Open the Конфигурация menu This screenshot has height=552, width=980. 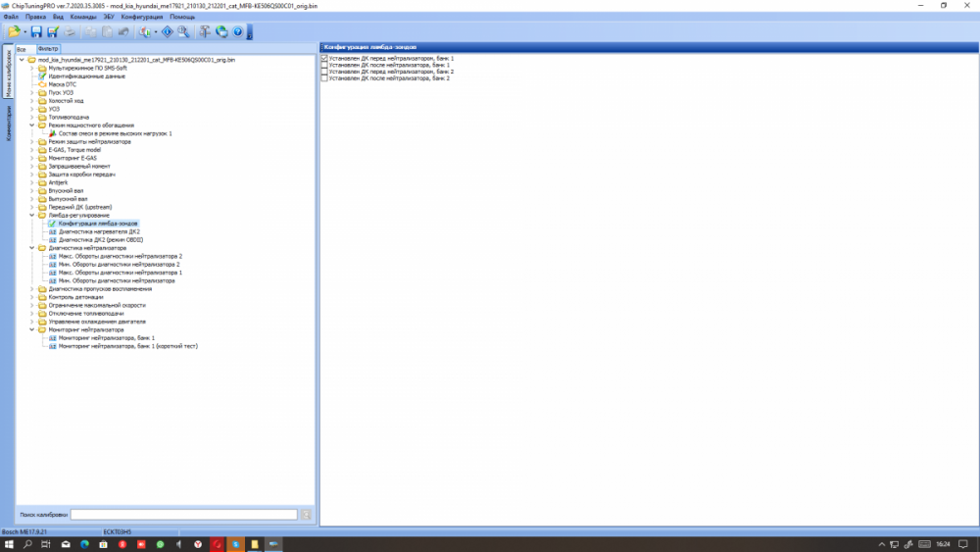142,17
